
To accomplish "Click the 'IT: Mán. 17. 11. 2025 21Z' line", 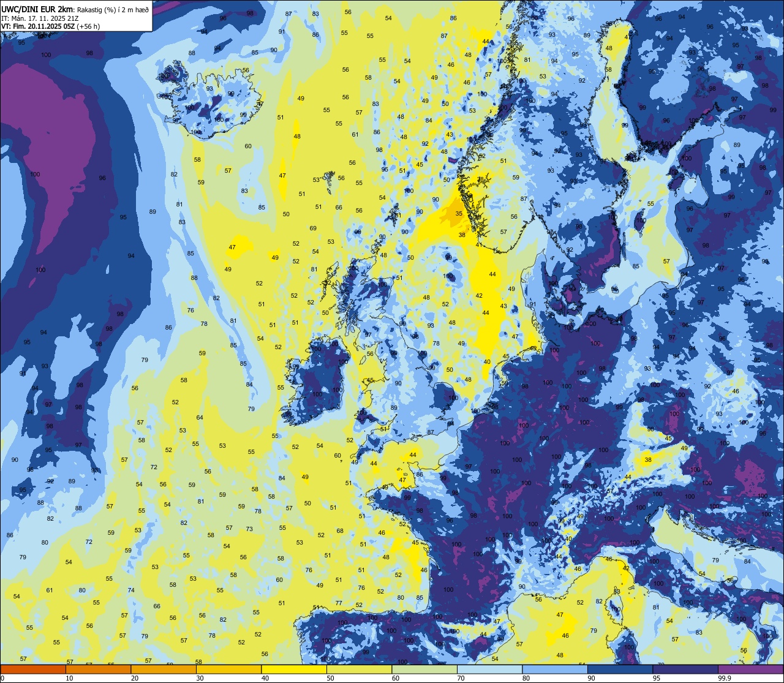I will tap(40, 18).
